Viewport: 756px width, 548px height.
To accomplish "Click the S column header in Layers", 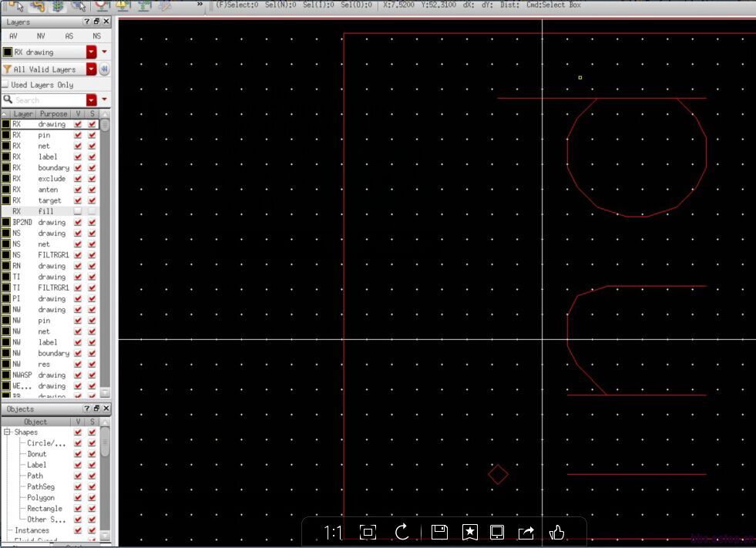I will click(92, 114).
